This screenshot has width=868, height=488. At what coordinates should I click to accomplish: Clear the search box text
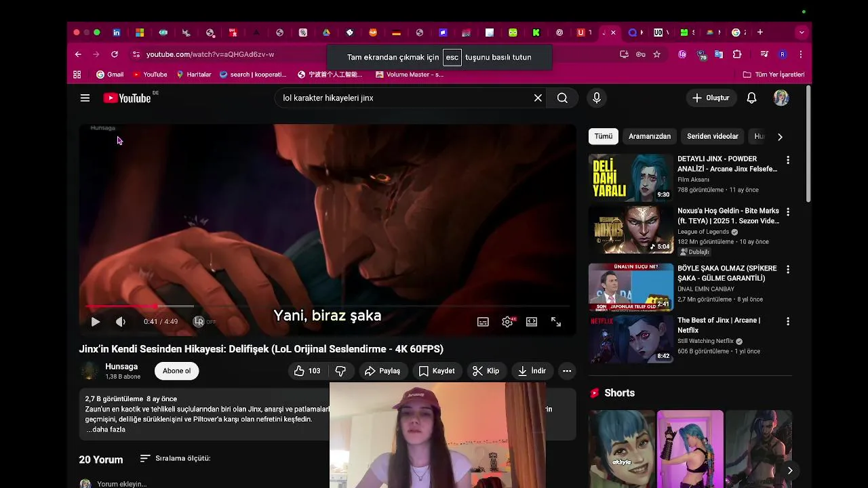click(538, 98)
